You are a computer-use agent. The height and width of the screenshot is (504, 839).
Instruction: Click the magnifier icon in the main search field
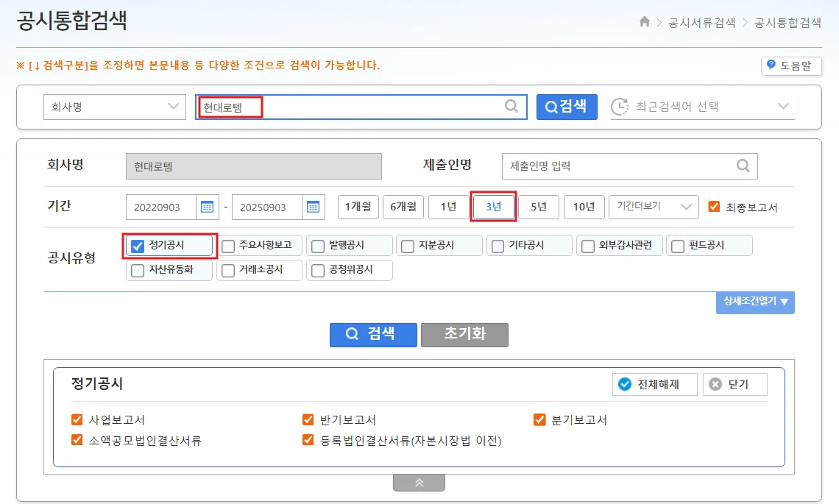(511, 106)
